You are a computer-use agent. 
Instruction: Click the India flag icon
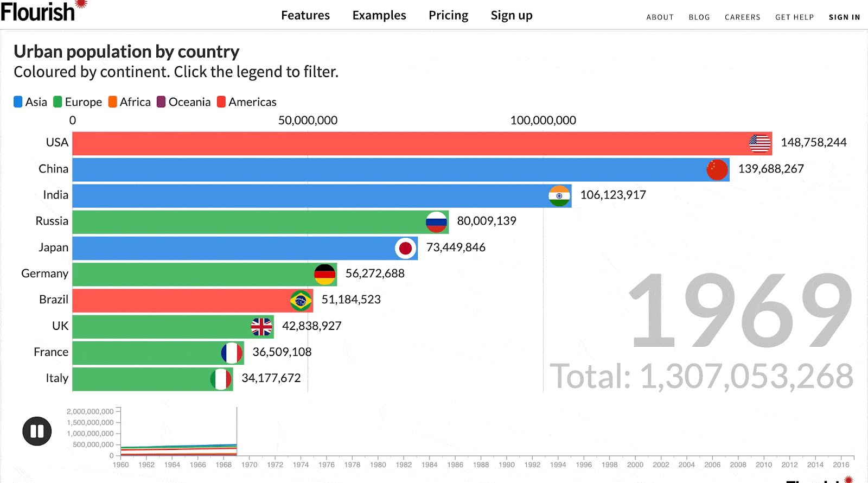(x=559, y=196)
